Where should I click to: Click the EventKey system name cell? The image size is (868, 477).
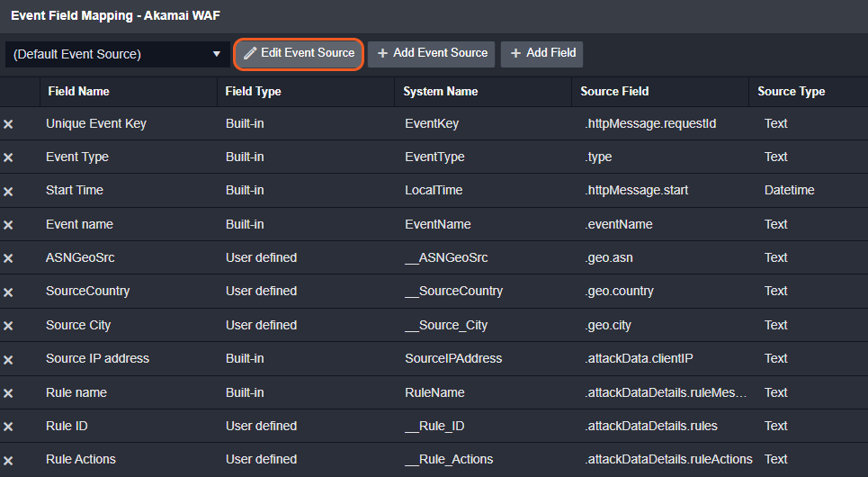[432, 123]
